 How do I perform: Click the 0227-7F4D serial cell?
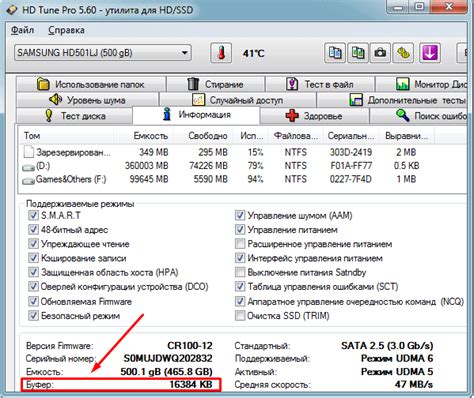click(x=351, y=179)
